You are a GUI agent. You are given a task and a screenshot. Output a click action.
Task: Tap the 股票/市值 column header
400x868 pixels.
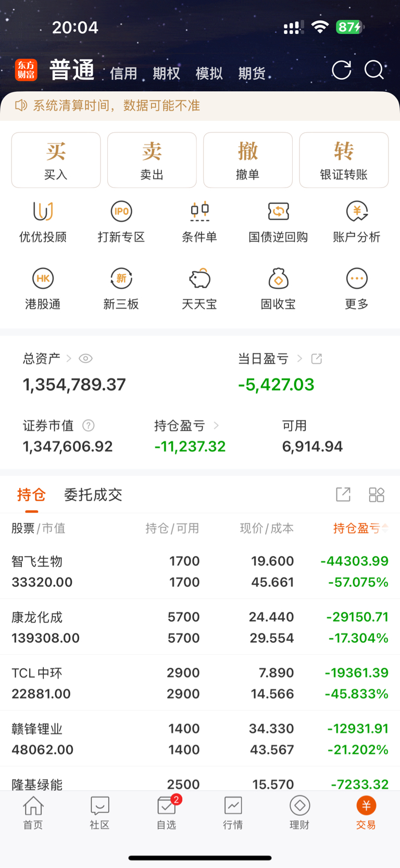click(x=39, y=528)
